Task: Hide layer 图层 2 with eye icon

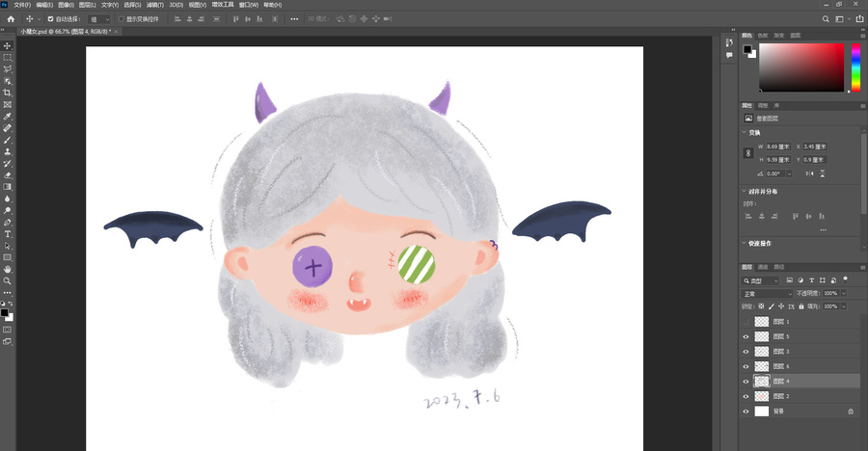Action: click(x=746, y=396)
